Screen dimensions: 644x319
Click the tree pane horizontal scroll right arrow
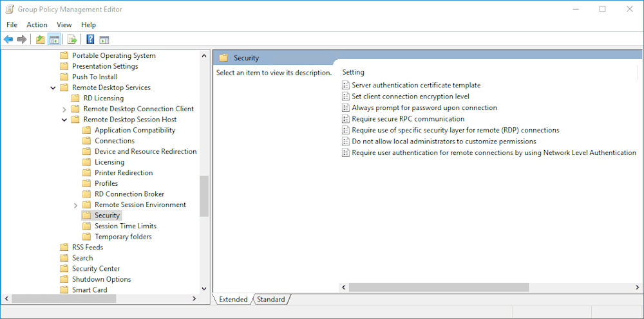click(x=194, y=299)
